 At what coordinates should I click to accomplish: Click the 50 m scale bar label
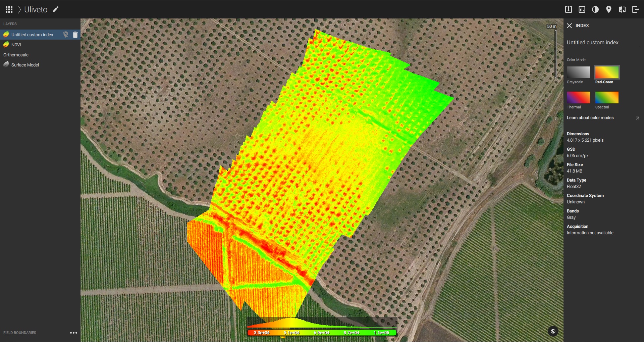pos(551,26)
